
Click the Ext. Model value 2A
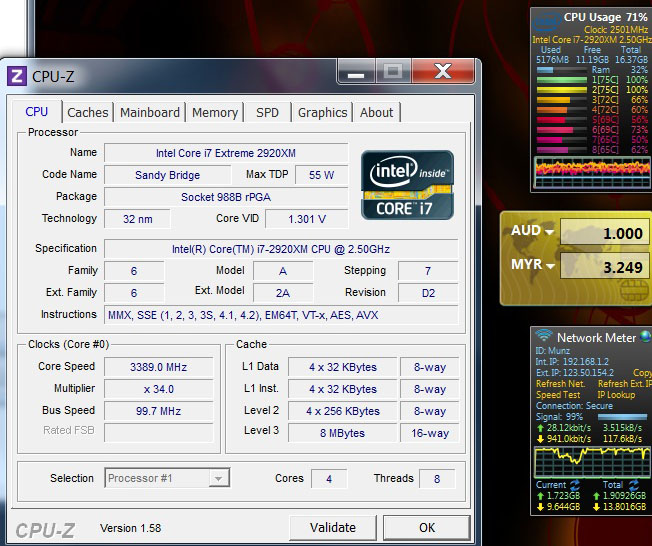(x=283, y=293)
